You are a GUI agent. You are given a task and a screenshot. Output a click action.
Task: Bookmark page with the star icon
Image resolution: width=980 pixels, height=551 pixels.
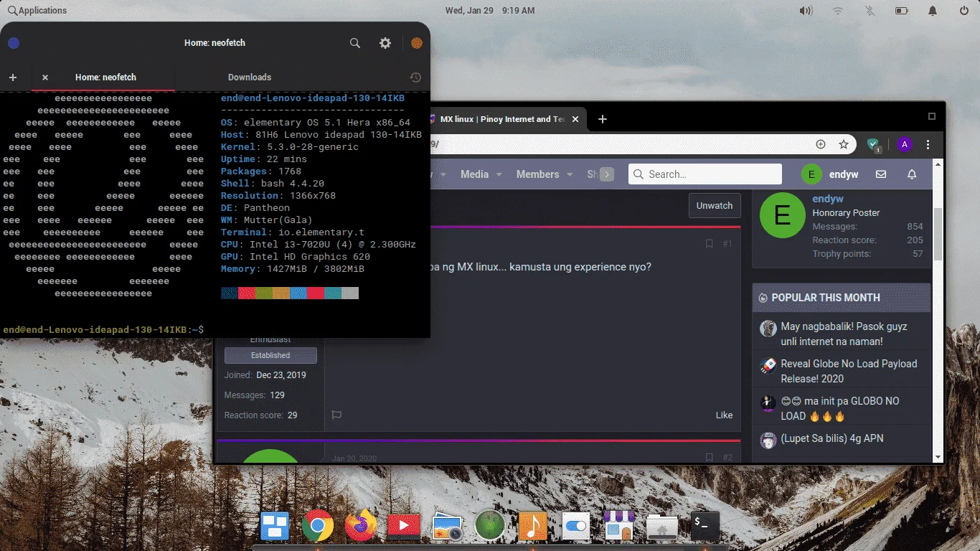pyautogui.click(x=844, y=144)
